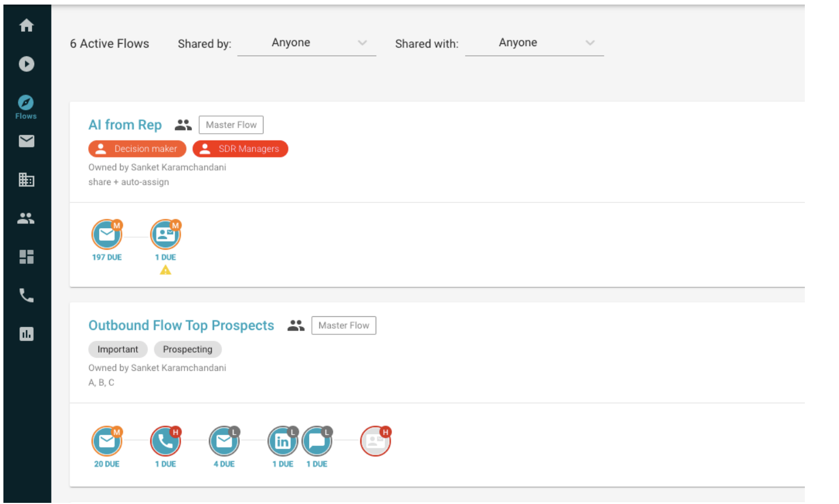
Task: Open the Home icon in the sidebar
Action: pos(26,25)
